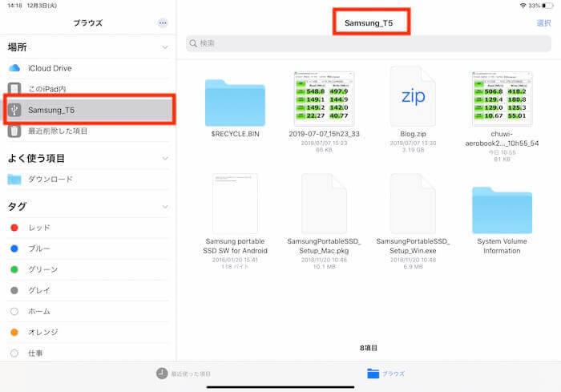Click the 仕事 tag label

pos(35,354)
